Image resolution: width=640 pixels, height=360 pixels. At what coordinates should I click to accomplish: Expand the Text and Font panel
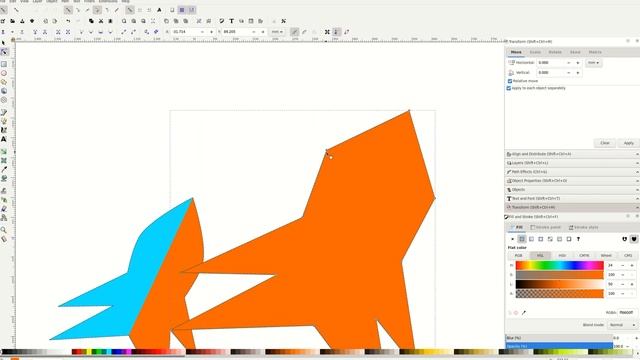pyautogui.click(x=572, y=199)
